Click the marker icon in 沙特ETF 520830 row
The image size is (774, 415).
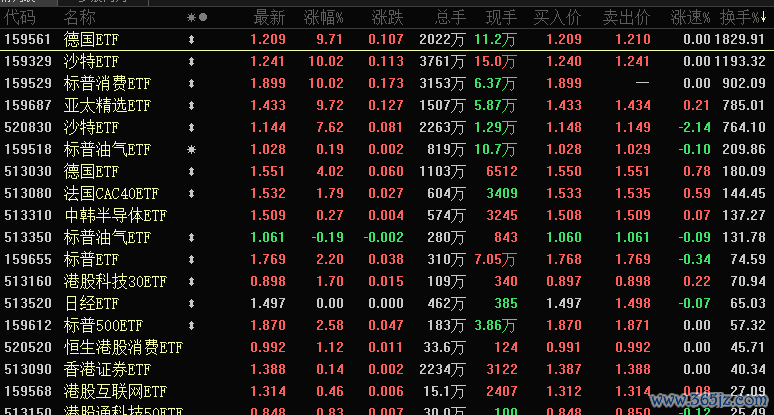coord(192,127)
